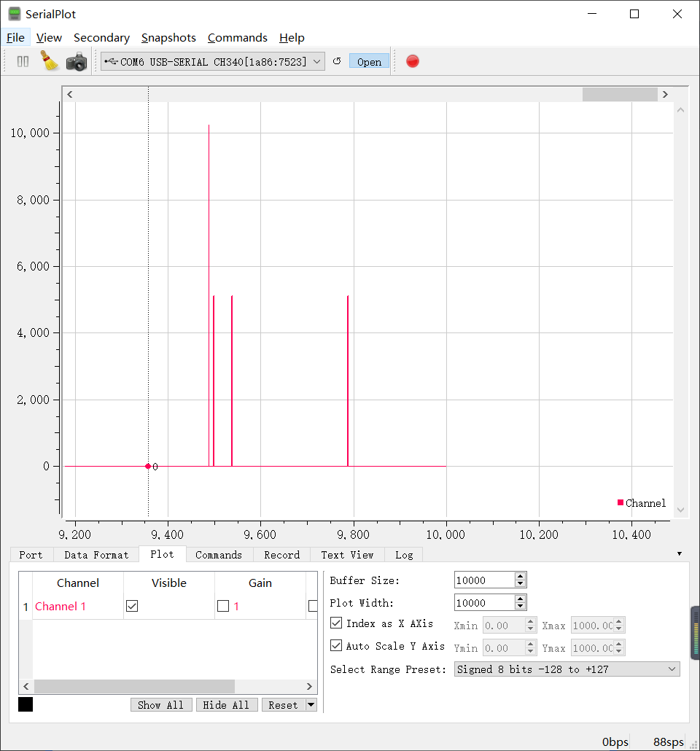Switch to the Port tab
The image size is (700, 751).
click(31, 555)
